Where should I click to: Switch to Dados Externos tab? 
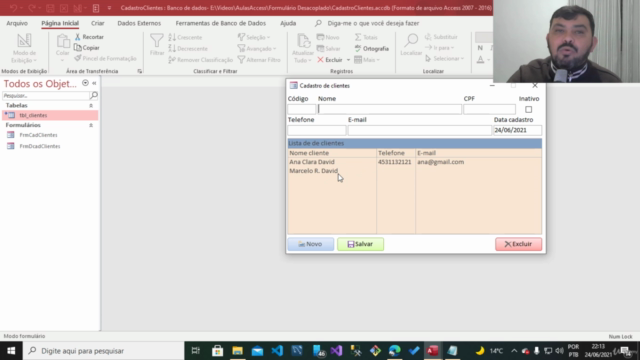[139, 23]
